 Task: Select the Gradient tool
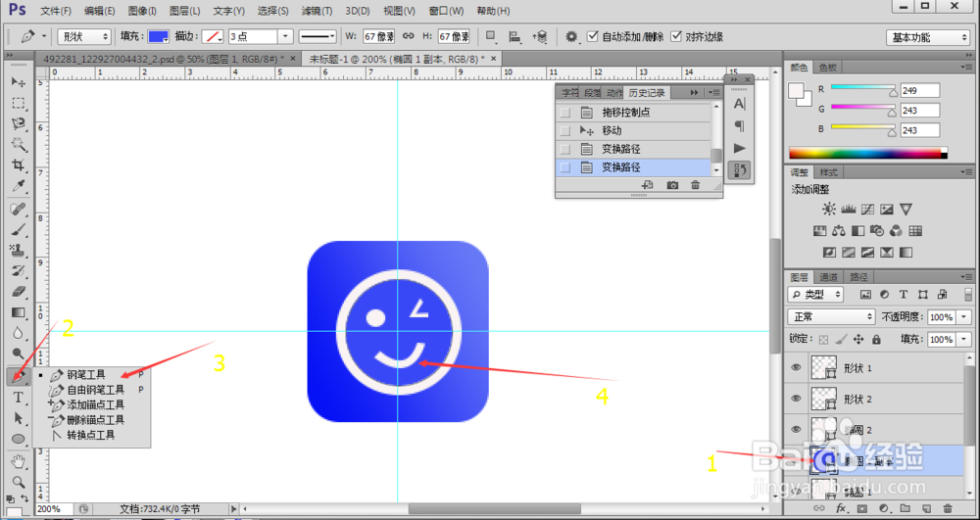[18, 312]
